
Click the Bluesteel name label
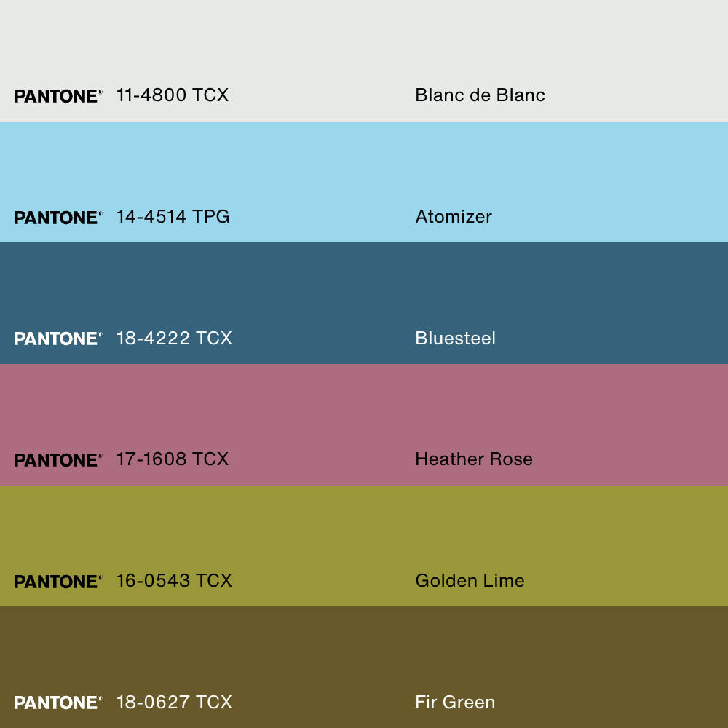click(x=455, y=339)
